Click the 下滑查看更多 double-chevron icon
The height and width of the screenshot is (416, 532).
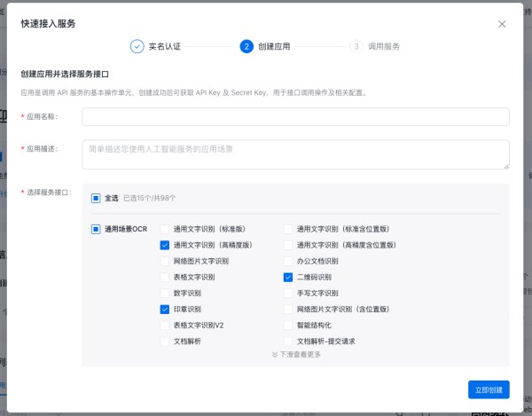pyautogui.click(x=275, y=354)
